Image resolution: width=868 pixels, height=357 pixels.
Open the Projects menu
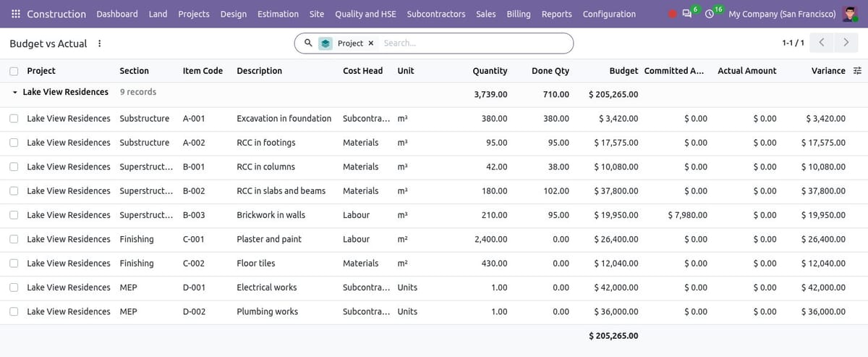194,14
